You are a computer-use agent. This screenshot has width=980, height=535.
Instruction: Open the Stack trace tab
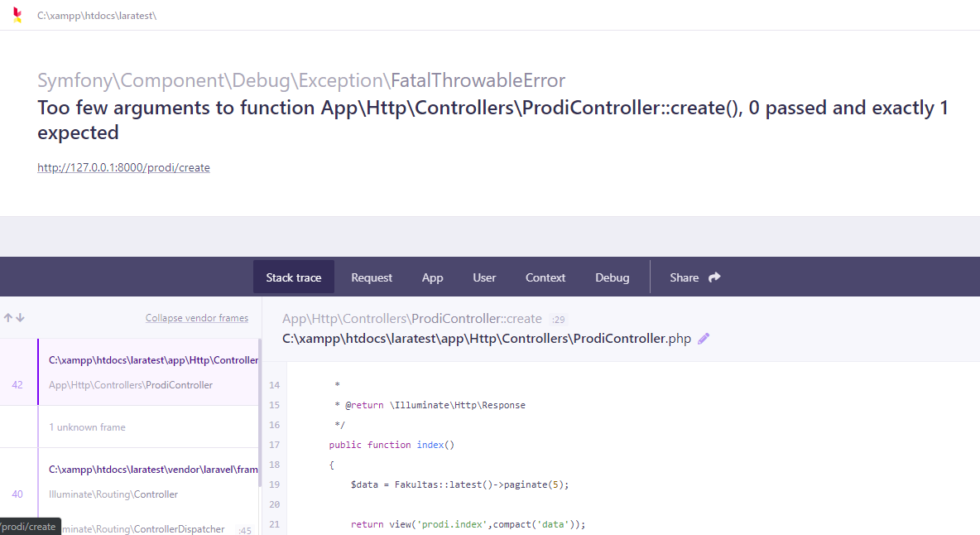294,277
